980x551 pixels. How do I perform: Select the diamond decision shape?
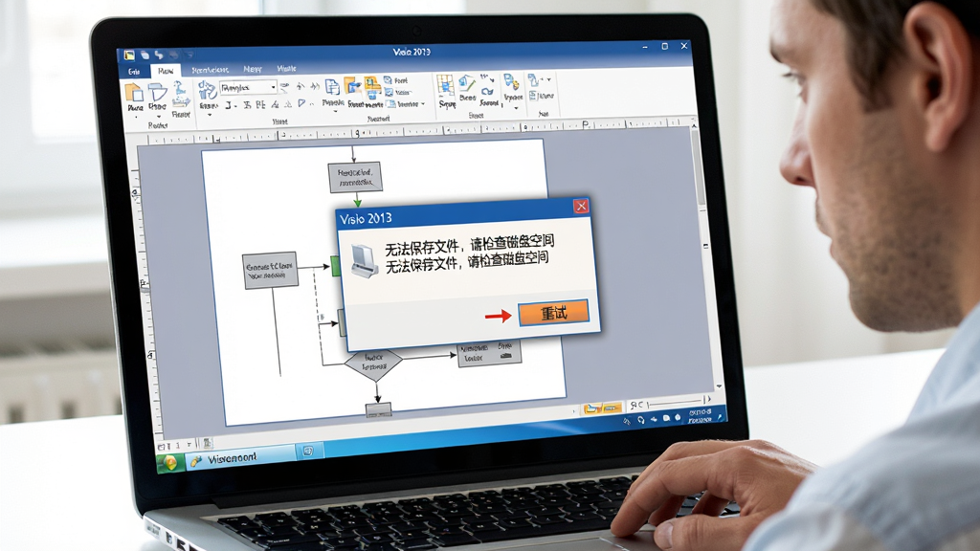tap(373, 366)
